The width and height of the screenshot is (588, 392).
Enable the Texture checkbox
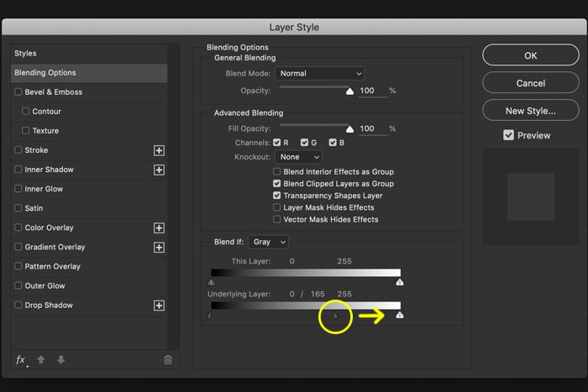[25, 130]
